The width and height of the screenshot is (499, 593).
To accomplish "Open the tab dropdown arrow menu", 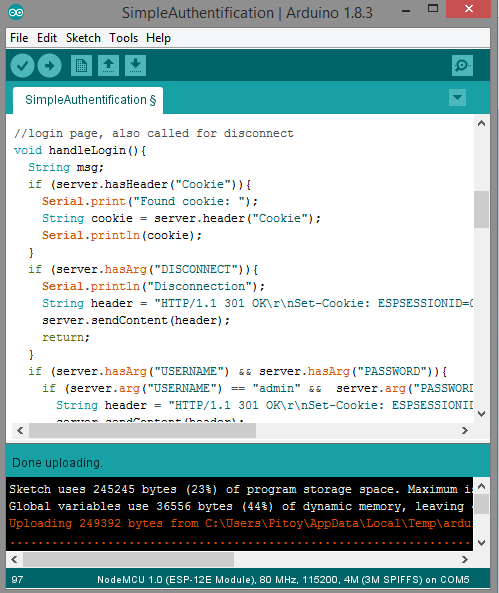I will 457,98.
